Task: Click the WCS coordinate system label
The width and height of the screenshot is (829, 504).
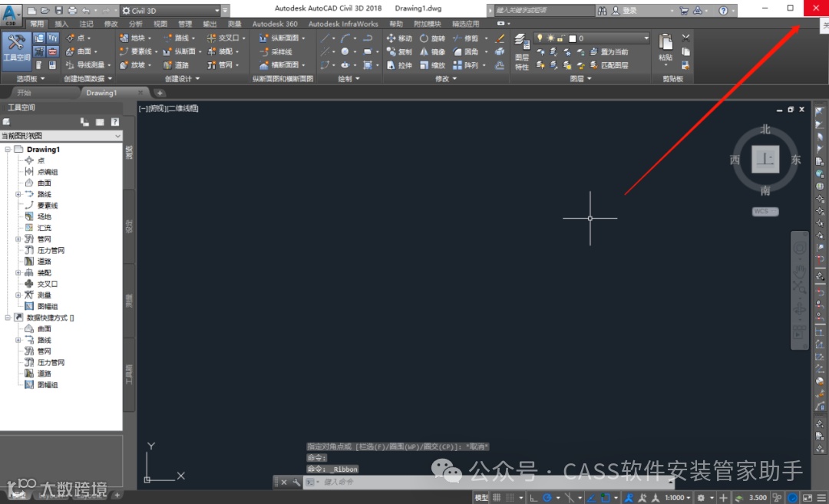Action: tap(765, 211)
